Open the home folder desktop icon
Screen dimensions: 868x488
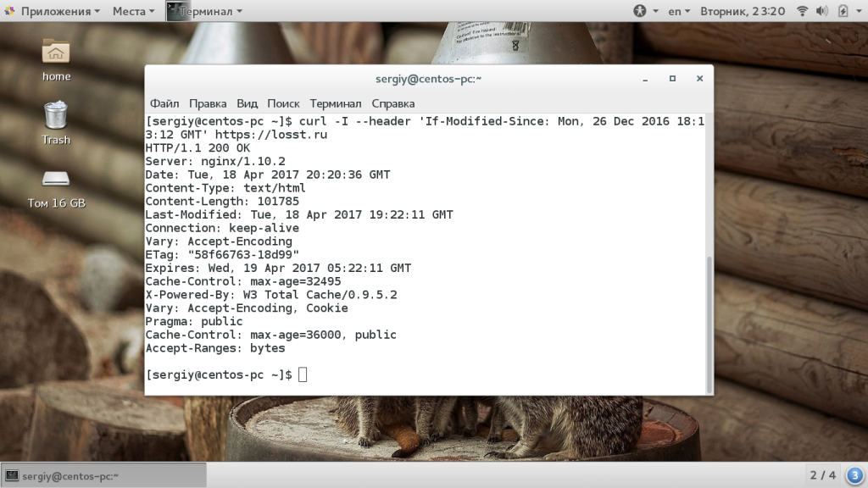click(x=56, y=58)
